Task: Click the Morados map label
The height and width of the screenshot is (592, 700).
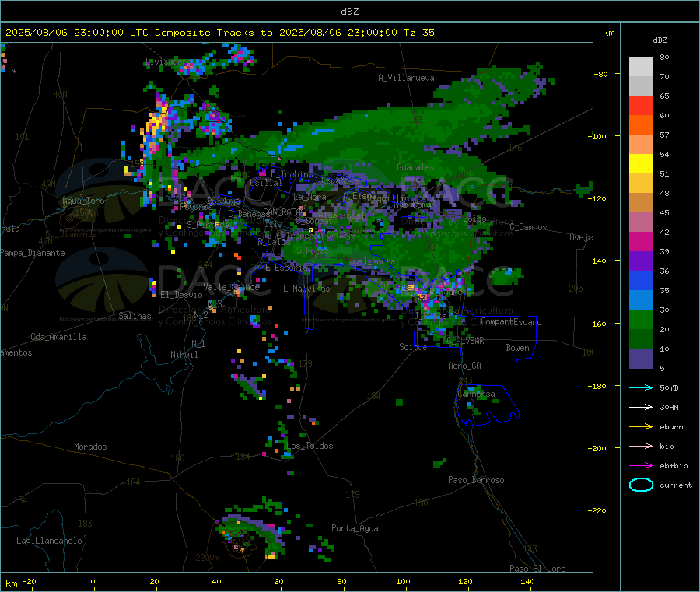Action: [90, 447]
